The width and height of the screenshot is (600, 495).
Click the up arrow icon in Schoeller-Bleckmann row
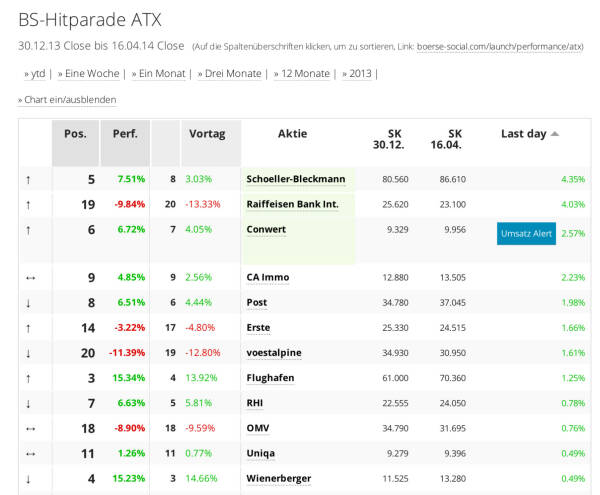(x=28, y=179)
